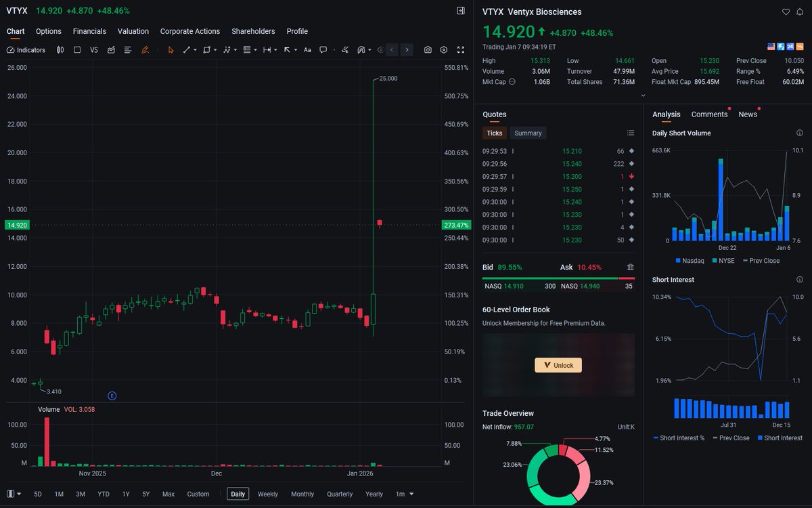Expand the wave pattern tool dropdown

[235, 49]
